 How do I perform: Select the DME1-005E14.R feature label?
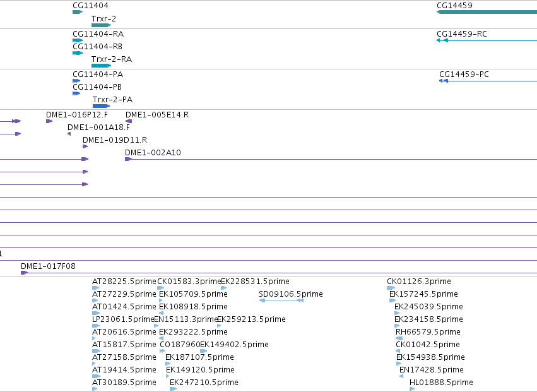[x=157, y=115]
